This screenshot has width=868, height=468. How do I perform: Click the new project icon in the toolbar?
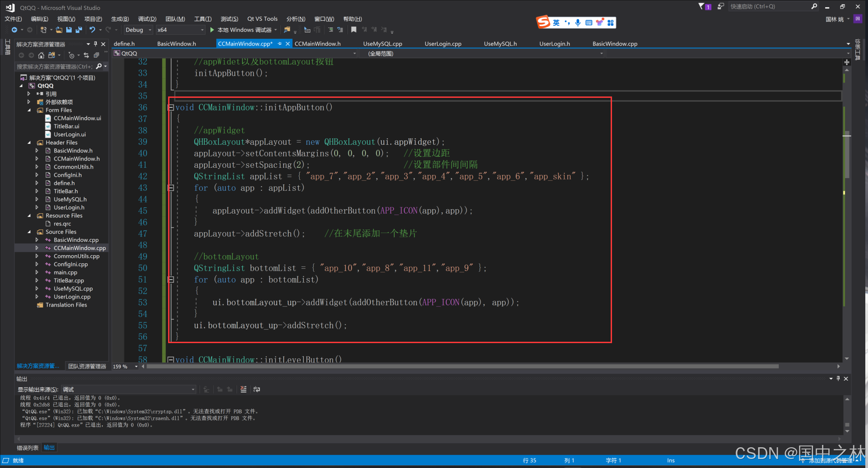tap(43, 30)
